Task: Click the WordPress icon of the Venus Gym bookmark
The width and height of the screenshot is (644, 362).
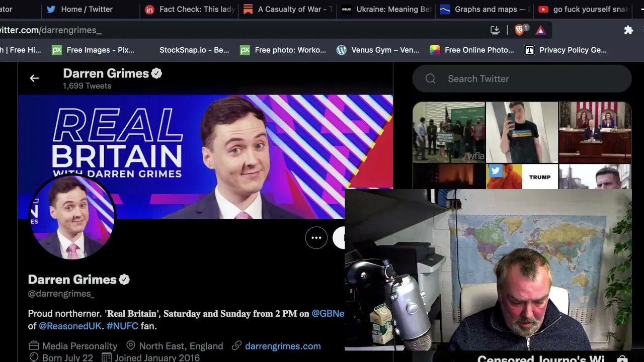Action: click(x=342, y=50)
